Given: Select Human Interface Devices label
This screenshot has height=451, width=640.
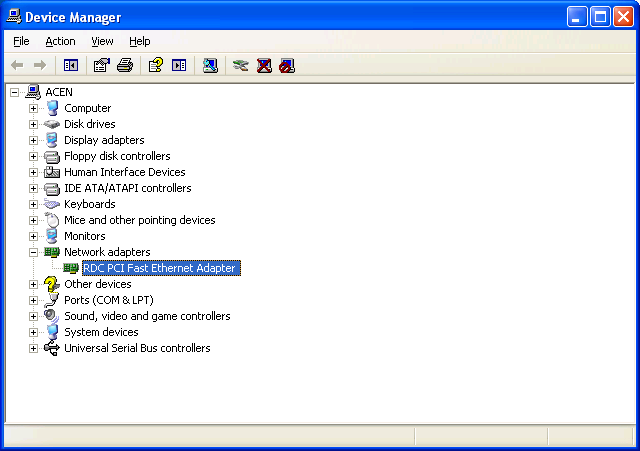Looking at the screenshot, I should [125, 172].
